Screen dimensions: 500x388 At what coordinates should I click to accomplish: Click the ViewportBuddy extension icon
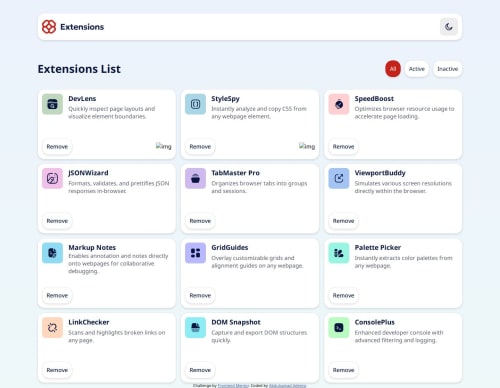click(x=339, y=179)
